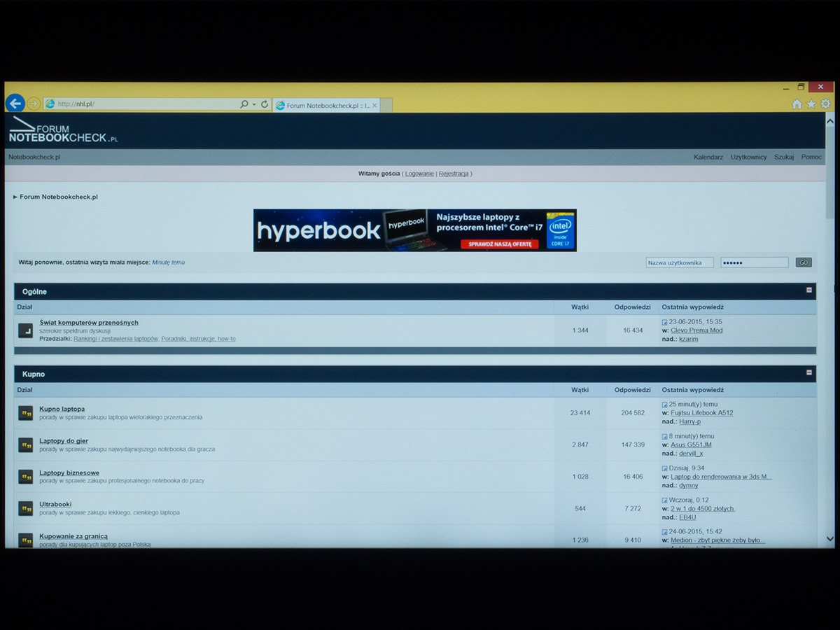Screen dimensions: 840x630
Task: Click the Ultrabooki forum icon
Action: [x=26, y=509]
